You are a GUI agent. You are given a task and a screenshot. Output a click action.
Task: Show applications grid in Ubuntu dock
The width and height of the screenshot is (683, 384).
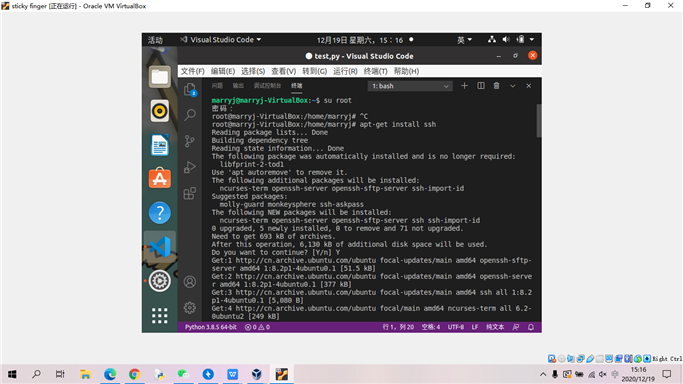[x=159, y=315]
